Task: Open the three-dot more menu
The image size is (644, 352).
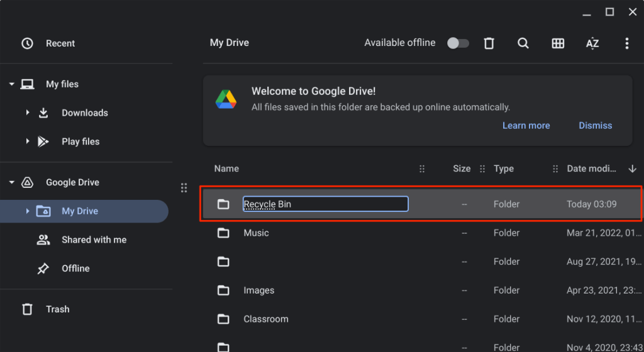Action: (x=626, y=43)
